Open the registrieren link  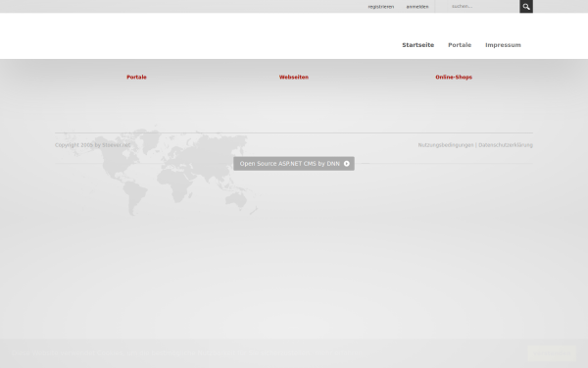point(380,7)
